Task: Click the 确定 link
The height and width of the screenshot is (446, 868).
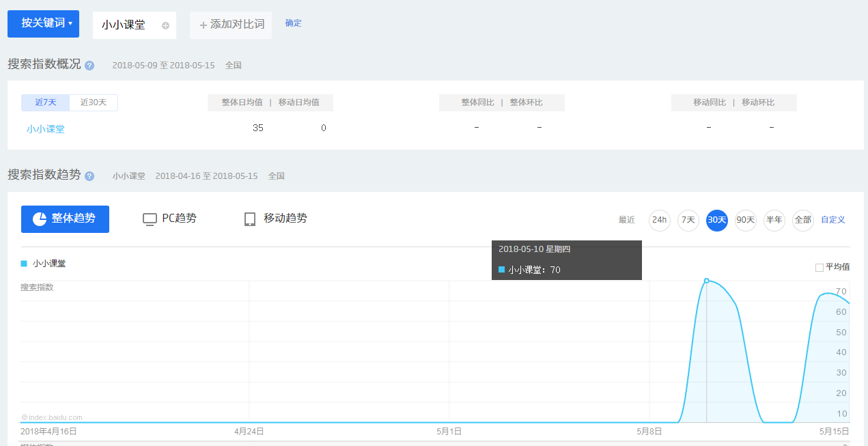Action: point(293,23)
